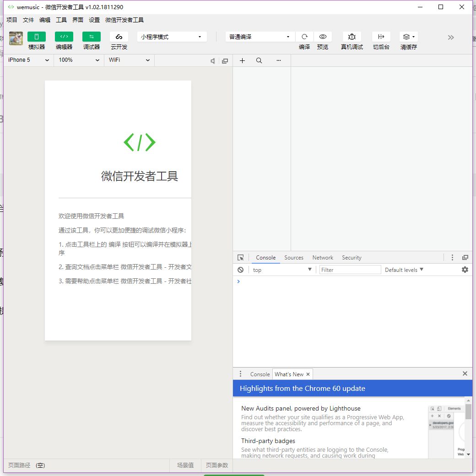Click the Chrome devtools screenshot thumbnail
The height and width of the screenshot is (476, 476).
click(447, 431)
